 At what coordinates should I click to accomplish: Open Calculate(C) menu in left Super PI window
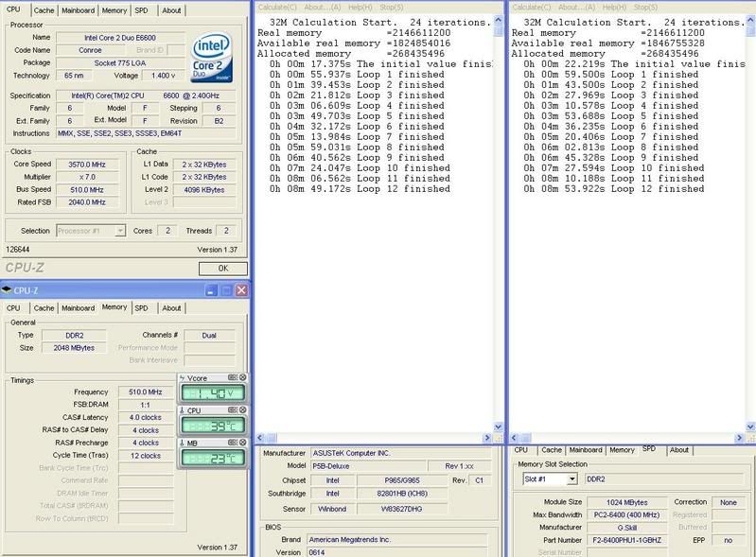(277, 8)
